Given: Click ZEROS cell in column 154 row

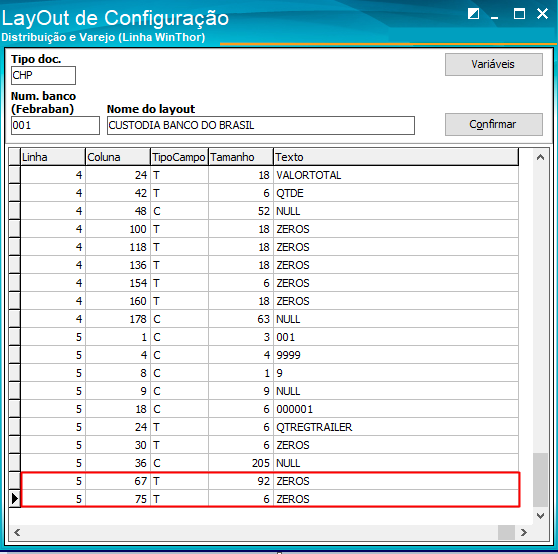Looking at the screenshot, I should click(x=396, y=283).
